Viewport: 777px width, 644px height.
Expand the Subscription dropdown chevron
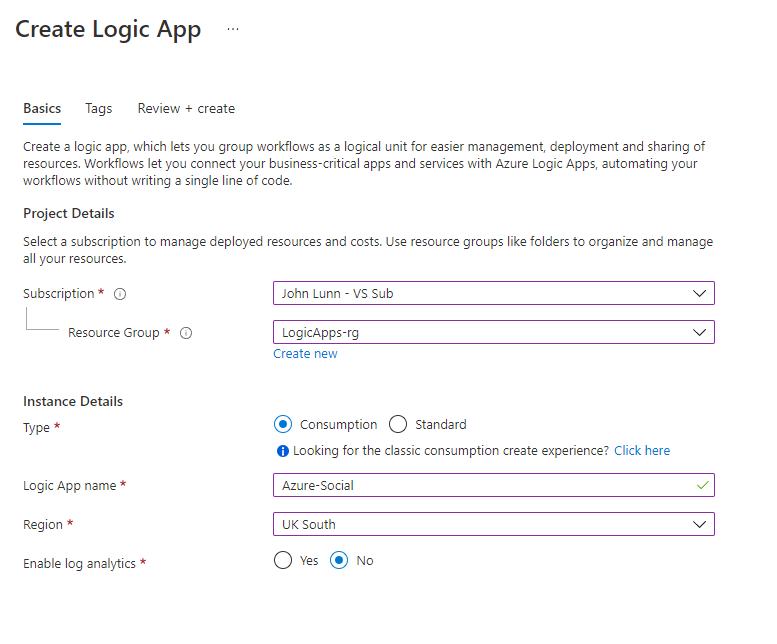tap(699, 293)
